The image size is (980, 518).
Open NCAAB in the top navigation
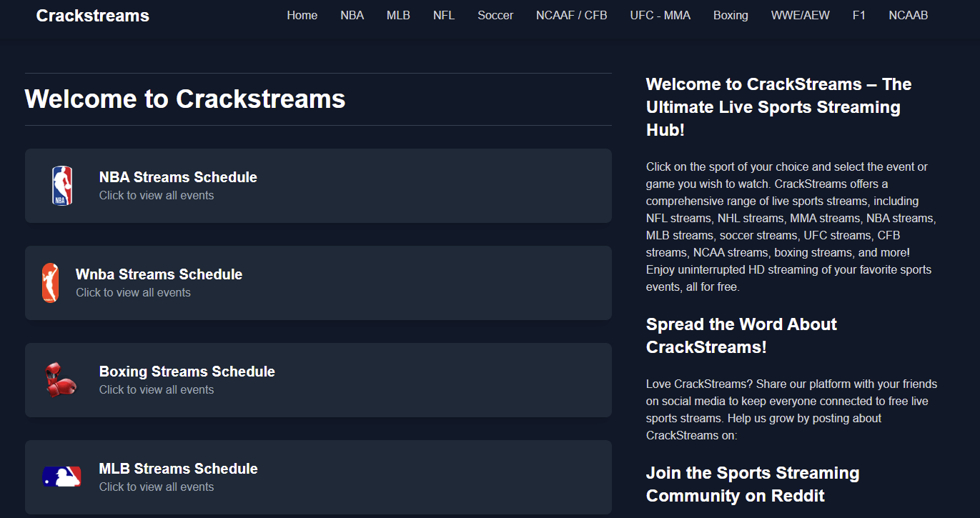pos(909,15)
